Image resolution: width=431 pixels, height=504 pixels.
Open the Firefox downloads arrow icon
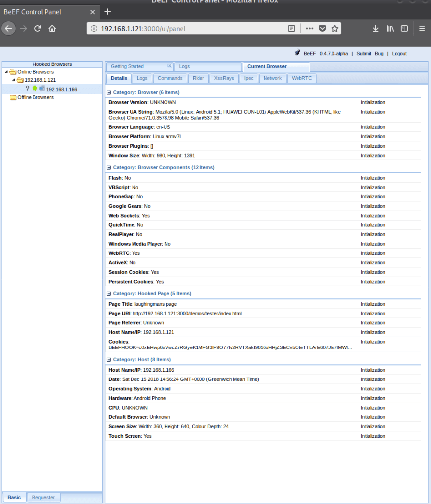pyautogui.click(x=376, y=29)
